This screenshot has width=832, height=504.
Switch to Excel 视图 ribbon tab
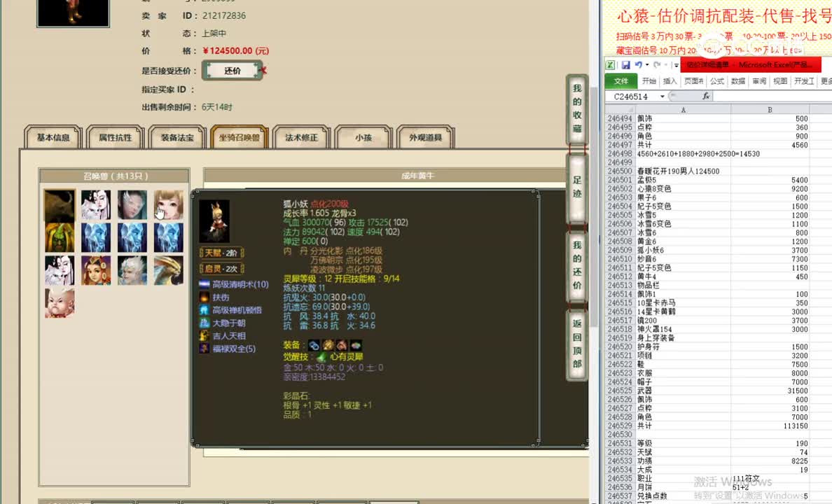coord(780,81)
